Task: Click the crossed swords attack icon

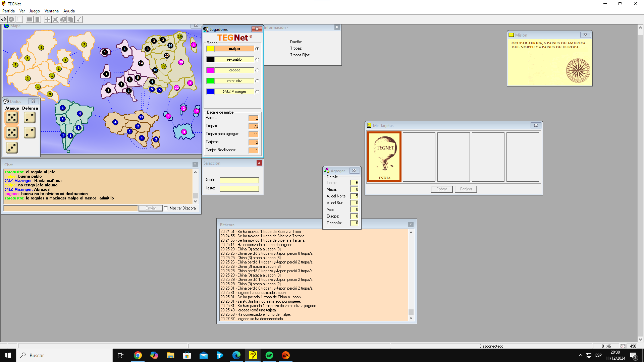Action: coord(55,19)
